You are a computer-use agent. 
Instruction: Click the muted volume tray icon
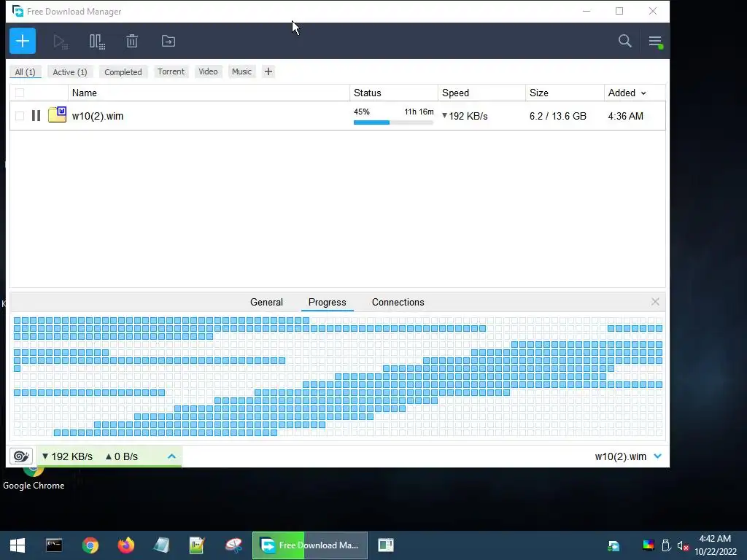[x=683, y=545]
